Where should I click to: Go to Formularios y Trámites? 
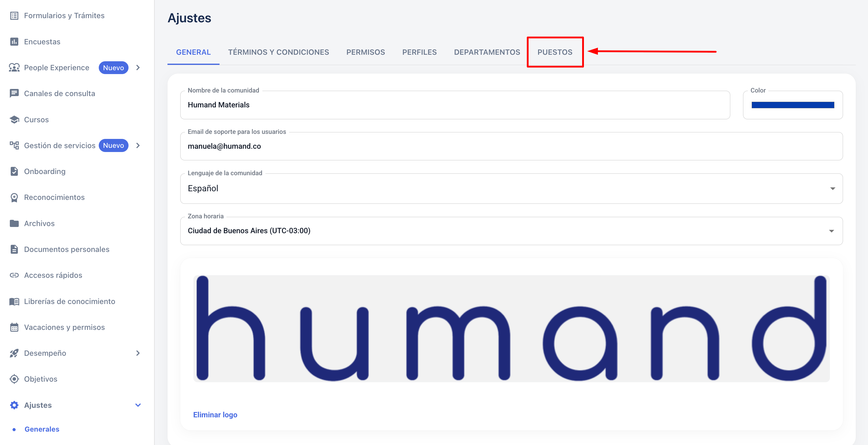click(64, 15)
